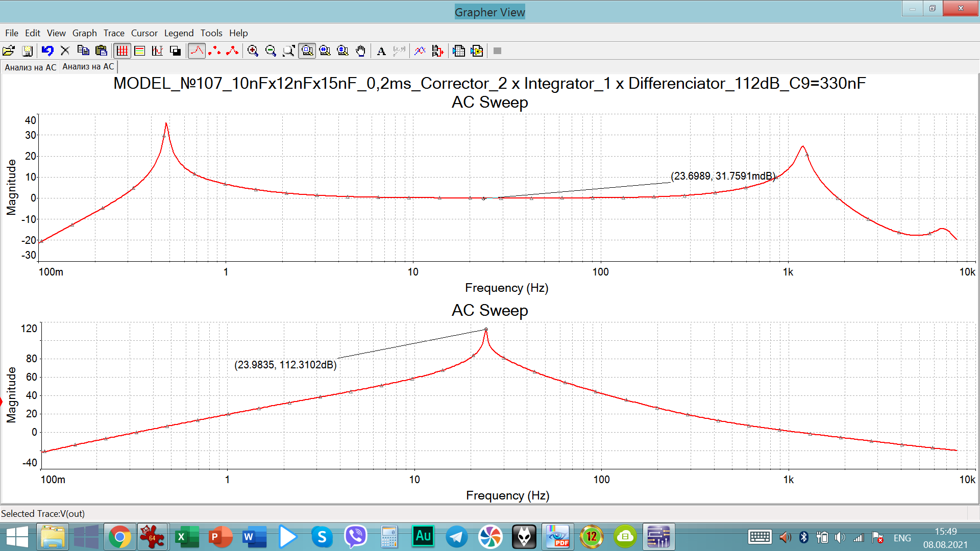Click the Add Text 'A' icon
Viewport: 980px width, 551px height.
click(381, 51)
